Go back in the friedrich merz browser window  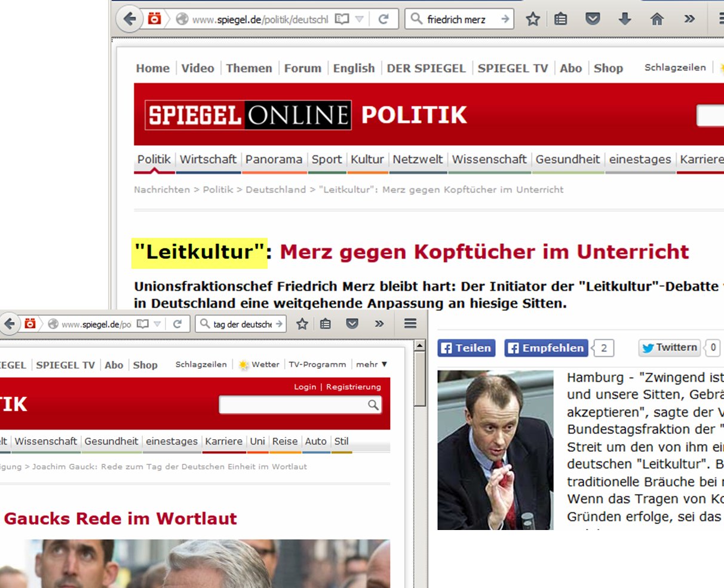click(129, 19)
